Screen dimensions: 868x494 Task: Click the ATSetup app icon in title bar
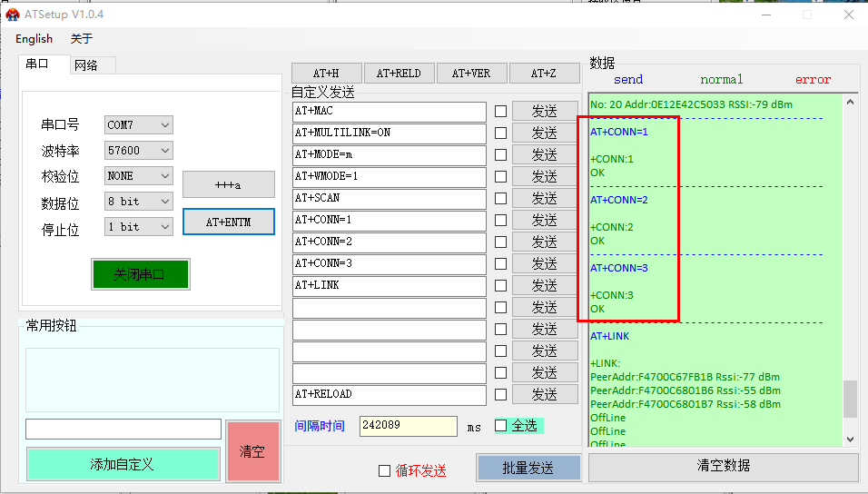[x=13, y=14]
